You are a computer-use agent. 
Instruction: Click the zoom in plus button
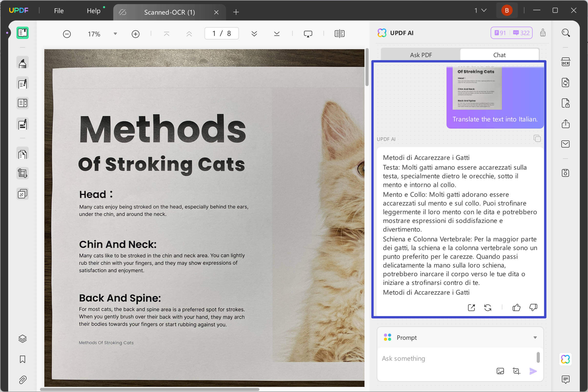click(136, 34)
